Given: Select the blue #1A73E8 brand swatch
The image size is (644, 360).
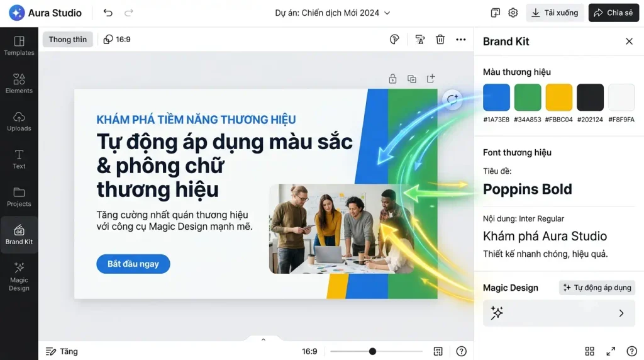Looking at the screenshot, I should pos(496,98).
